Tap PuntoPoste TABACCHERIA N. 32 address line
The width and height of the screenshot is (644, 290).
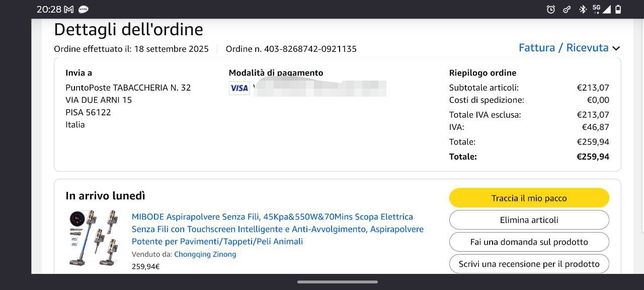click(x=128, y=88)
